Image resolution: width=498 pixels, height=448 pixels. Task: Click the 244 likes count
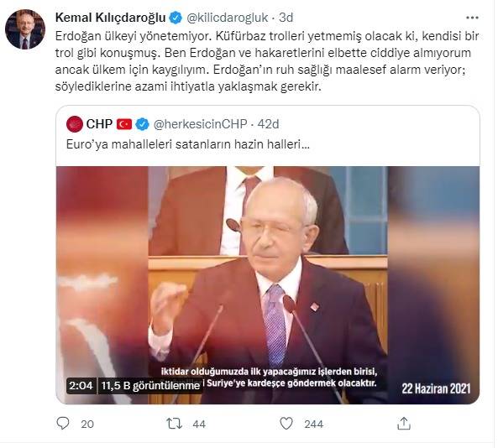click(x=313, y=425)
